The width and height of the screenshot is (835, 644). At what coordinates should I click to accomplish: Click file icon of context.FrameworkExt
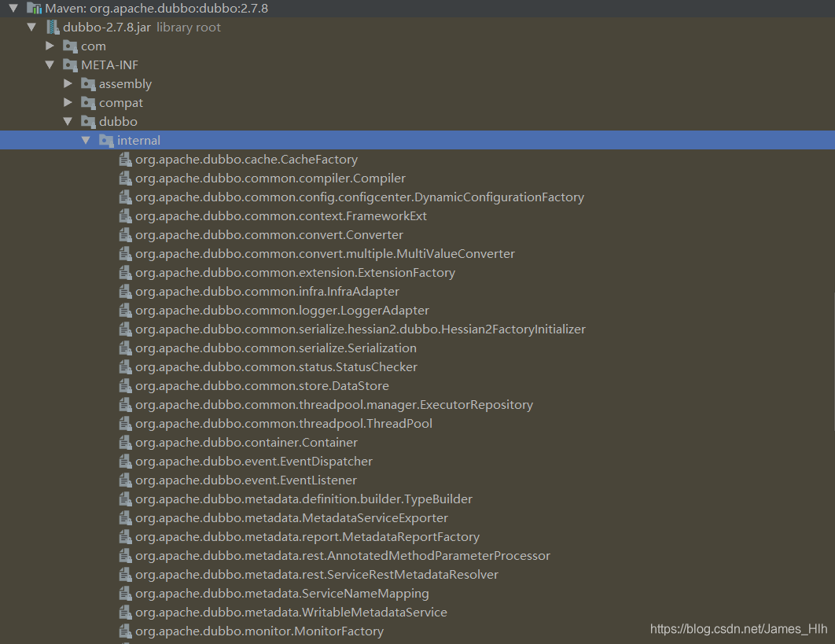[x=125, y=215]
